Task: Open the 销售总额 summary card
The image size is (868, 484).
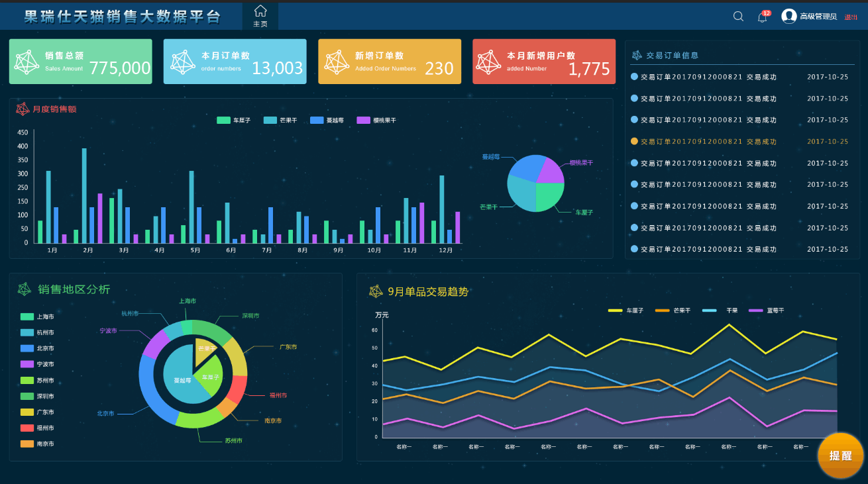Action: (x=80, y=62)
